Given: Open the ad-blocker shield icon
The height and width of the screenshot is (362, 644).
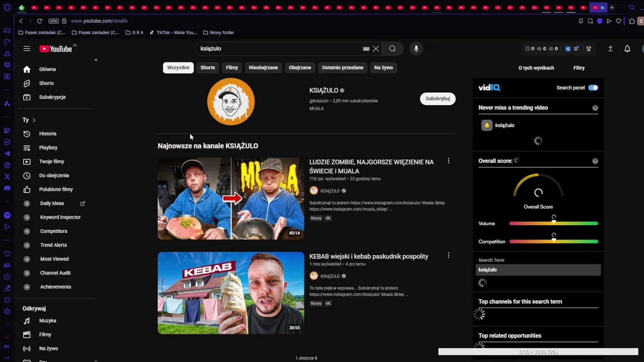Looking at the screenshot, I should [x=600, y=21].
